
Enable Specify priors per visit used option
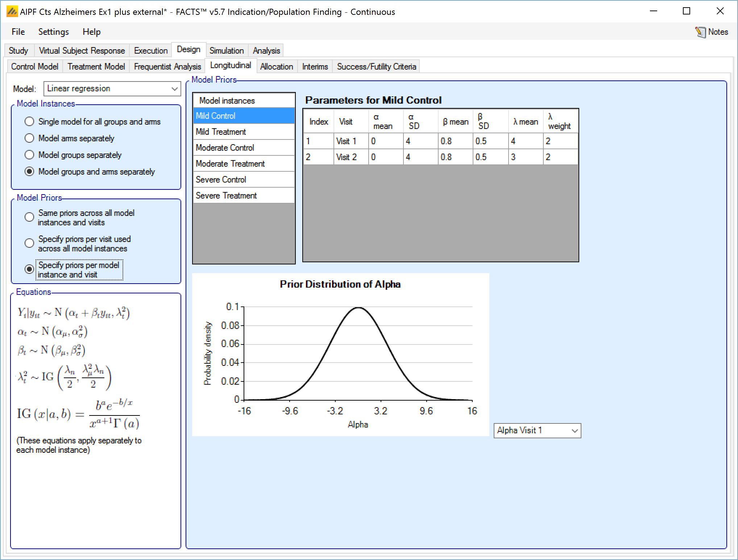pyautogui.click(x=29, y=243)
